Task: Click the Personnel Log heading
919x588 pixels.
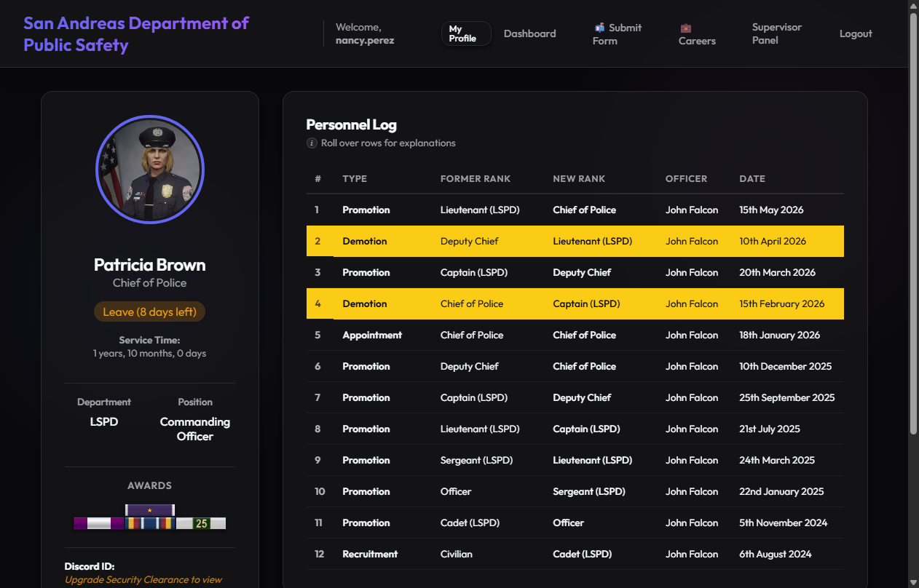Action: point(351,124)
